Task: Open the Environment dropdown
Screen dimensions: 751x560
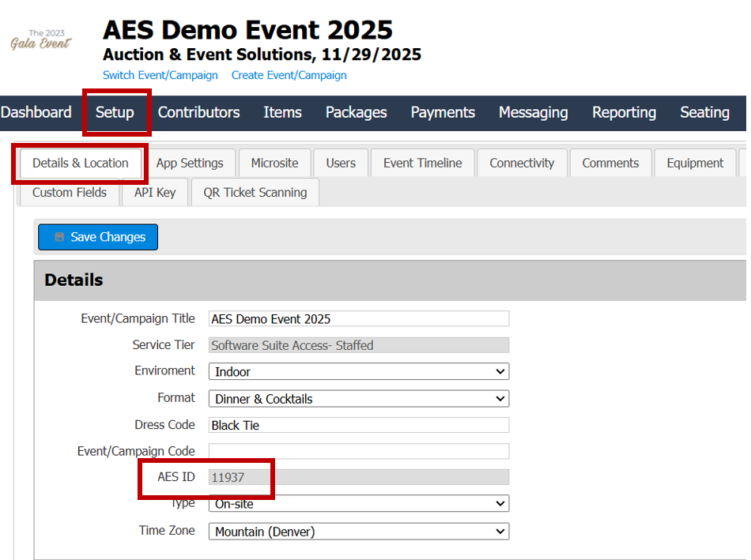Action: [359, 371]
